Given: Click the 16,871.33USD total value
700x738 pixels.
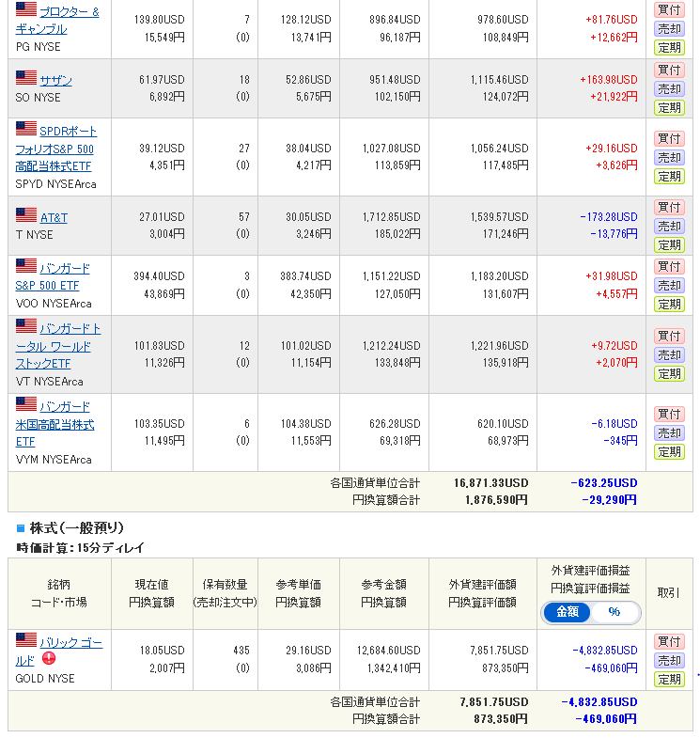Looking at the screenshot, I should (x=491, y=483).
